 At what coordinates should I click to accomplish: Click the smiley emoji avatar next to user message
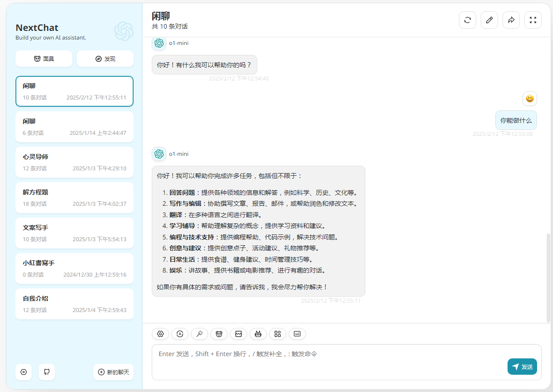pyautogui.click(x=529, y=99)
